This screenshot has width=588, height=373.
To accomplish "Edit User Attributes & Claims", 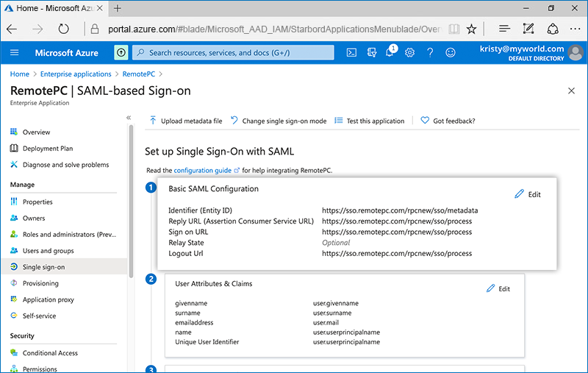I will (x=498, y=288).
